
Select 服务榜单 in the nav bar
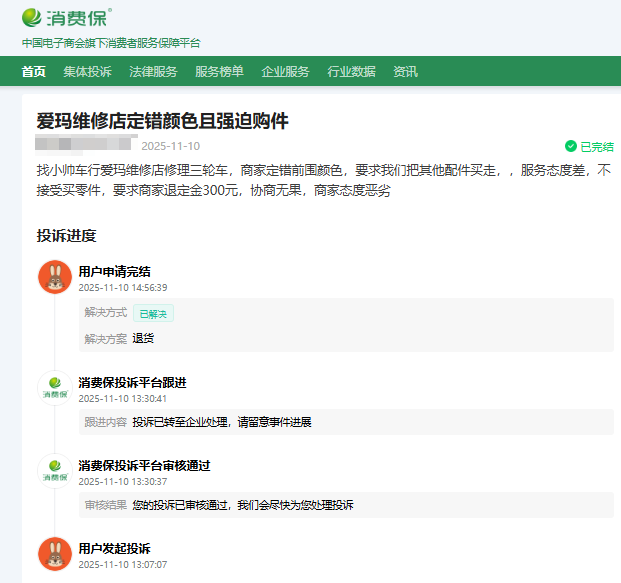219,72
